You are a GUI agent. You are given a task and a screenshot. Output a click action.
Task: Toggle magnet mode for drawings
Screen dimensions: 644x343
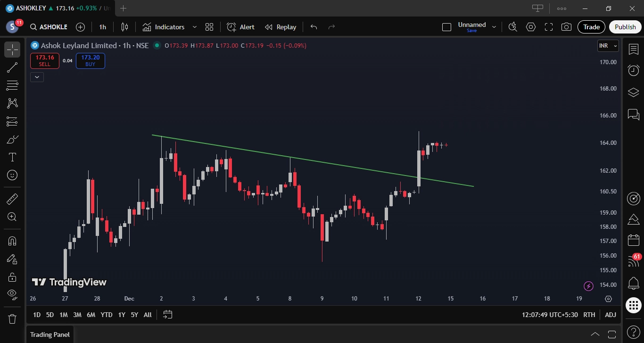point(12,241)
